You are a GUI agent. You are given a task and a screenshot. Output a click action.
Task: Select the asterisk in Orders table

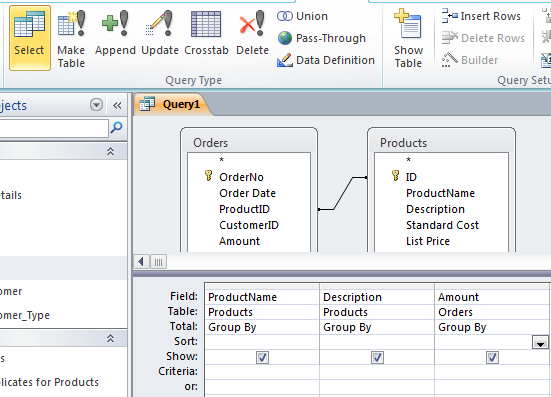(221, 161)
